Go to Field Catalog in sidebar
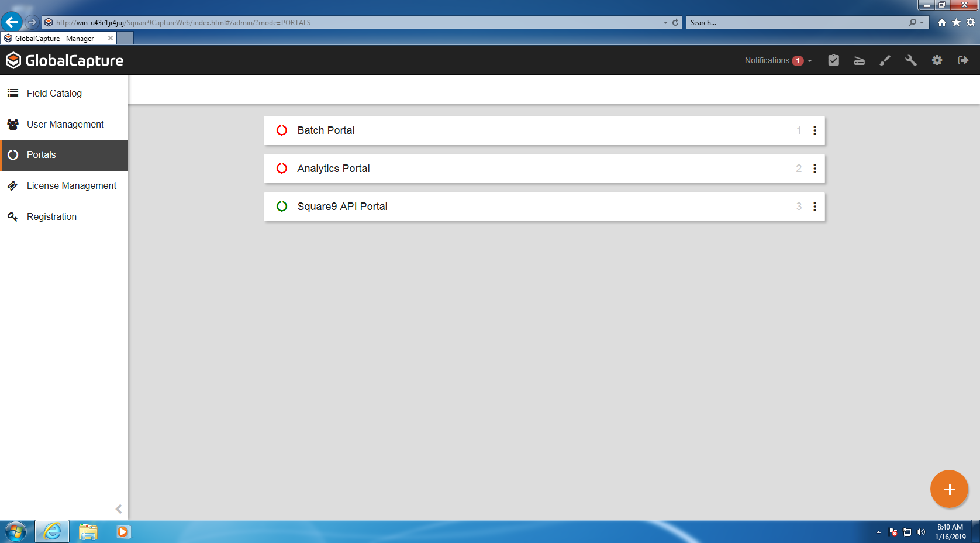This screenshot has width=980, height=543. tap(54, 93)
